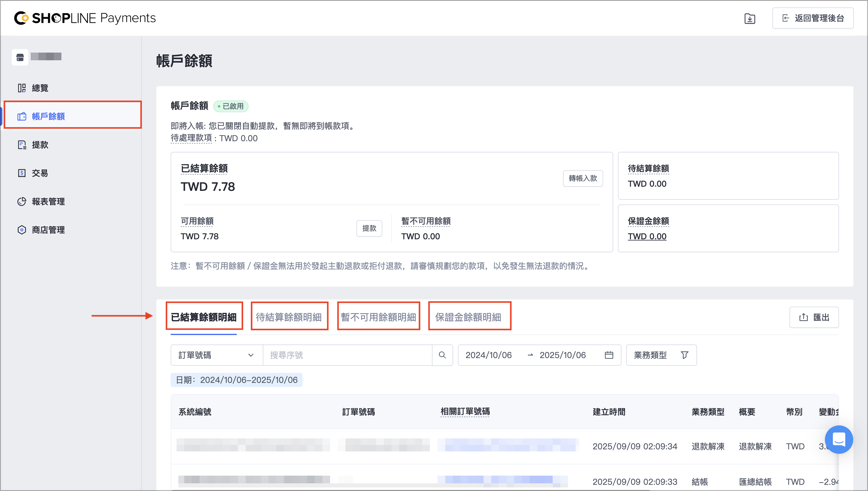The image size is (868, 491).
Task: Click the end date 2025/10/06
Action: point(562,355)
